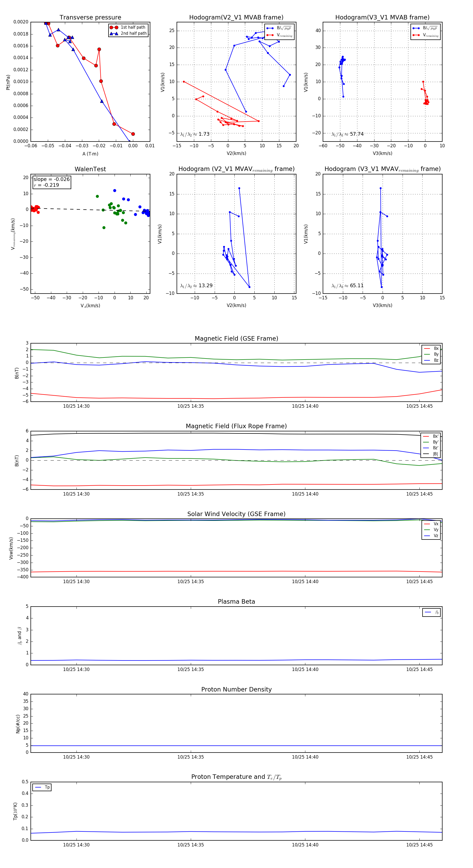
Task: Click the λ1/λ3 ≈ 65.11 annotation
Action: (x=347, y=286)
